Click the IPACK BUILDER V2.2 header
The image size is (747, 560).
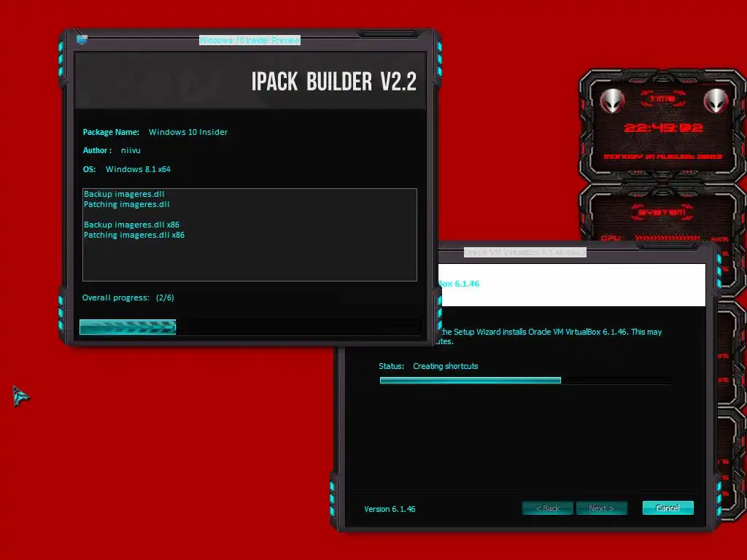[334, 82]
